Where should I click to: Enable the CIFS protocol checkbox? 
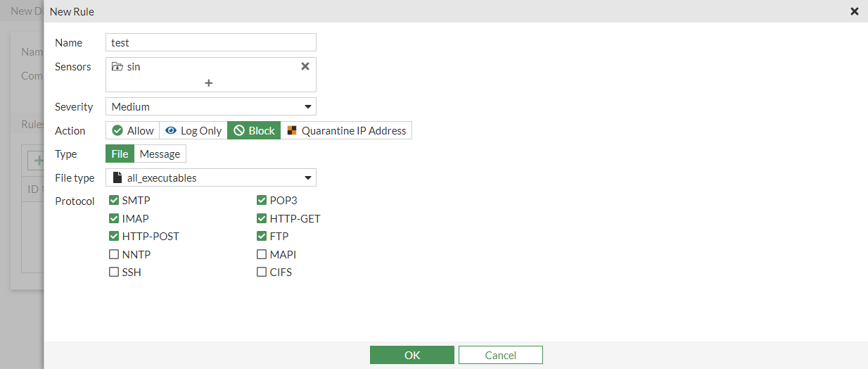(x=262, y=272)
